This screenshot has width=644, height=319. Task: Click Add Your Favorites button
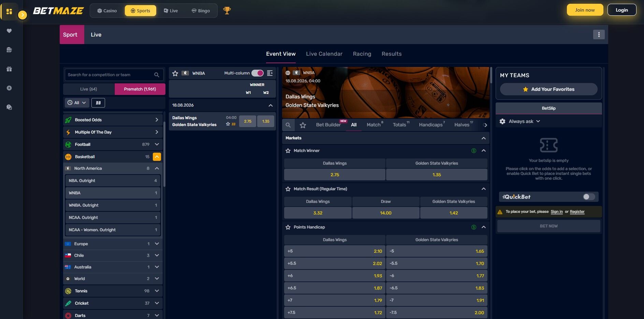click(548, 89)
